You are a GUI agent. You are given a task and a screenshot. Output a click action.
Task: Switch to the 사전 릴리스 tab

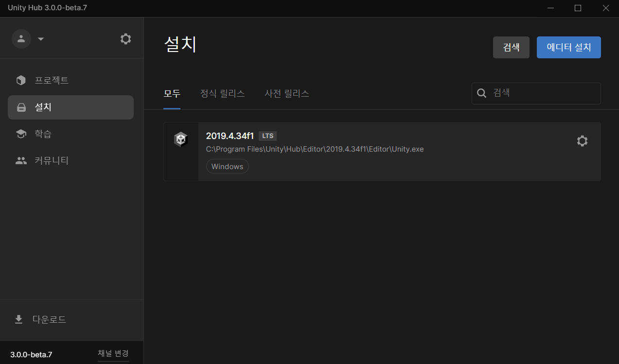[x=287, y=93]
